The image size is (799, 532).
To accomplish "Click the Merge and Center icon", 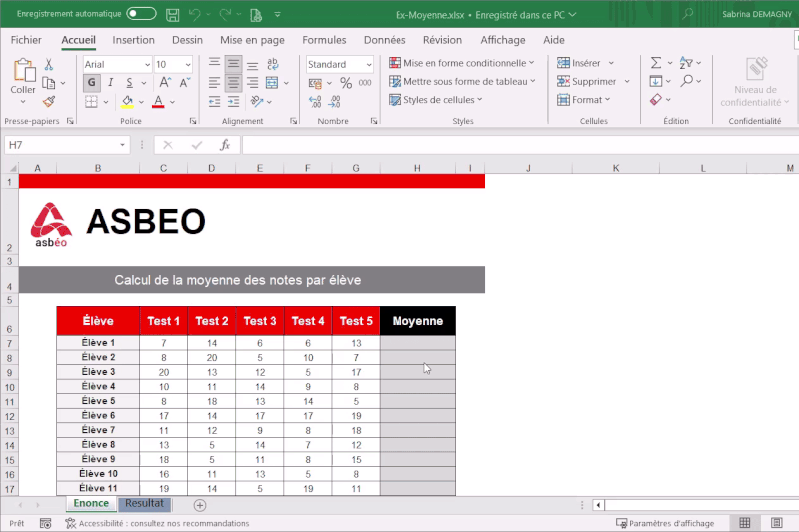I will [272, 83].
